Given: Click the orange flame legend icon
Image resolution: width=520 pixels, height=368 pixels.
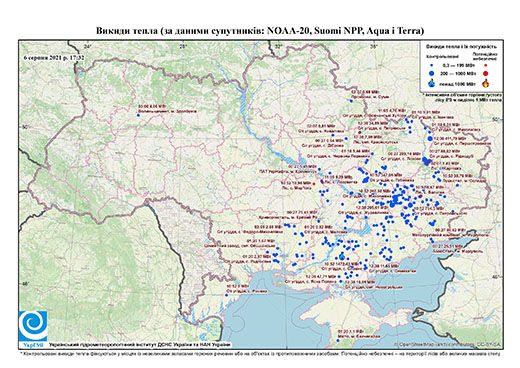Looking at the screenshot, I should coord(486,83).
